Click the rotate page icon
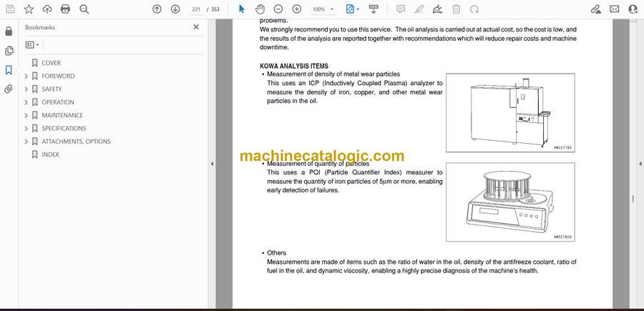Viewport: 644px width, 311px height. 474,9
